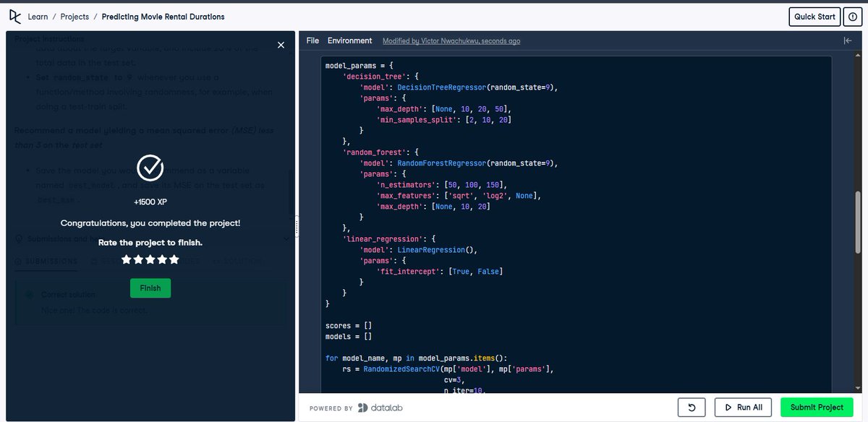Click the 'Predicting Movie Rental Durations' title
This screenshot has width=868, height=422.
coord(163,17)
